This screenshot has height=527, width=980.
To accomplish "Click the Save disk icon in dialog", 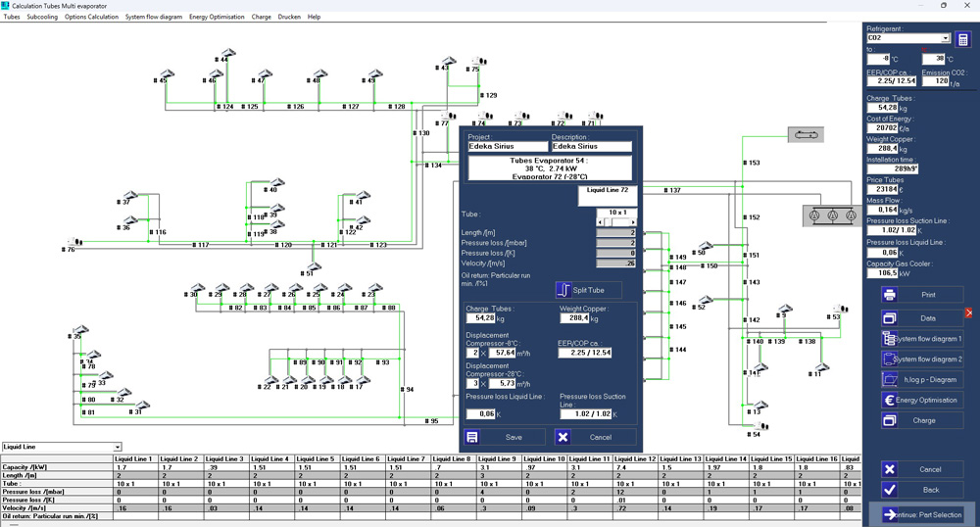I will pyautogui.click(x=472, y=437).
